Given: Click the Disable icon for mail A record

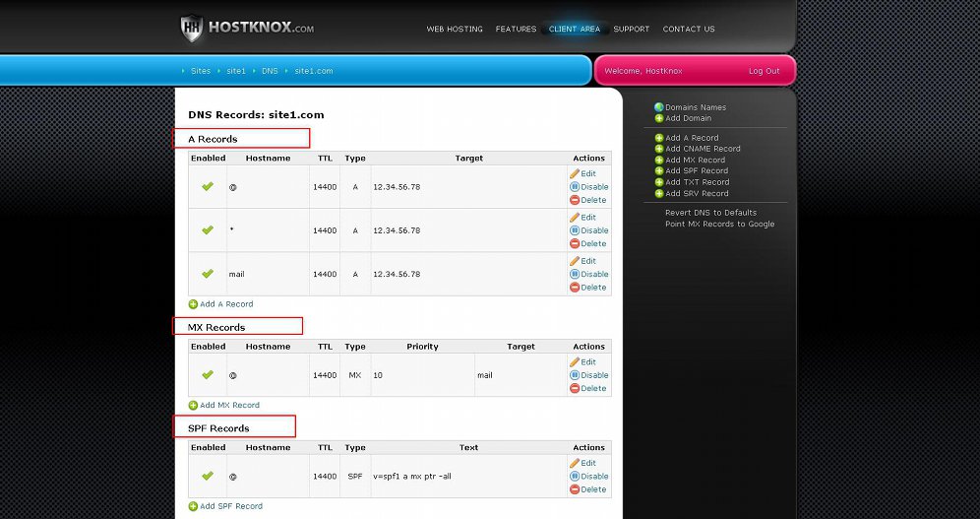Looking at the screenshot, I should pos(575,274).
